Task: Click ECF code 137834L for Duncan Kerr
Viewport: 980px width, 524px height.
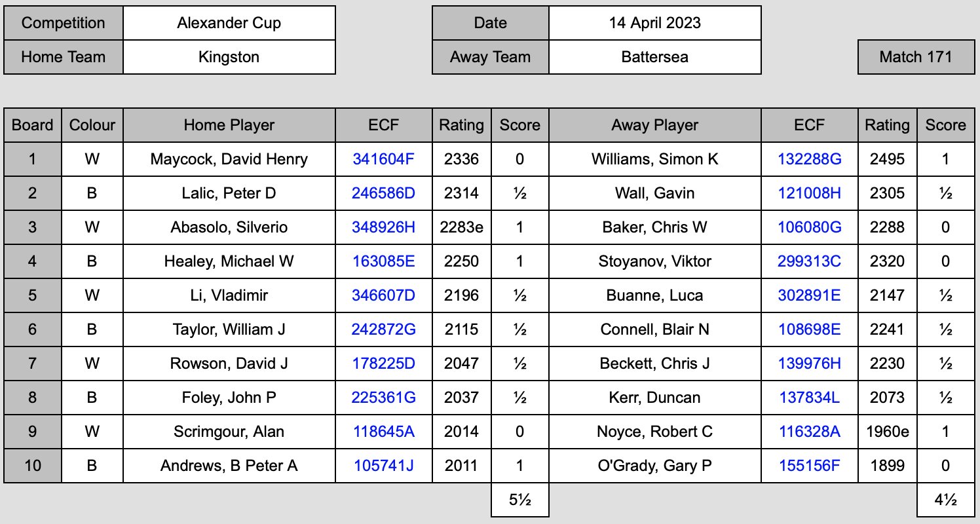Action: point(810,398)
